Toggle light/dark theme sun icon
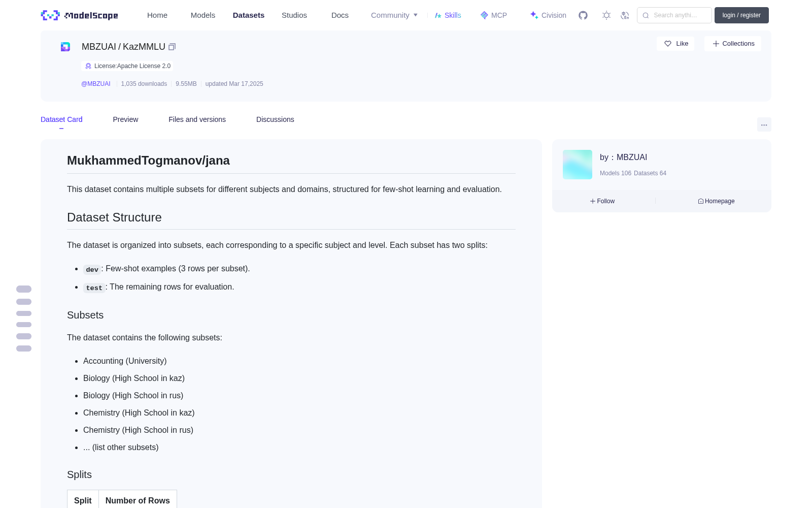The width and height of the screenshot is (812, 508). coord(606,15)
